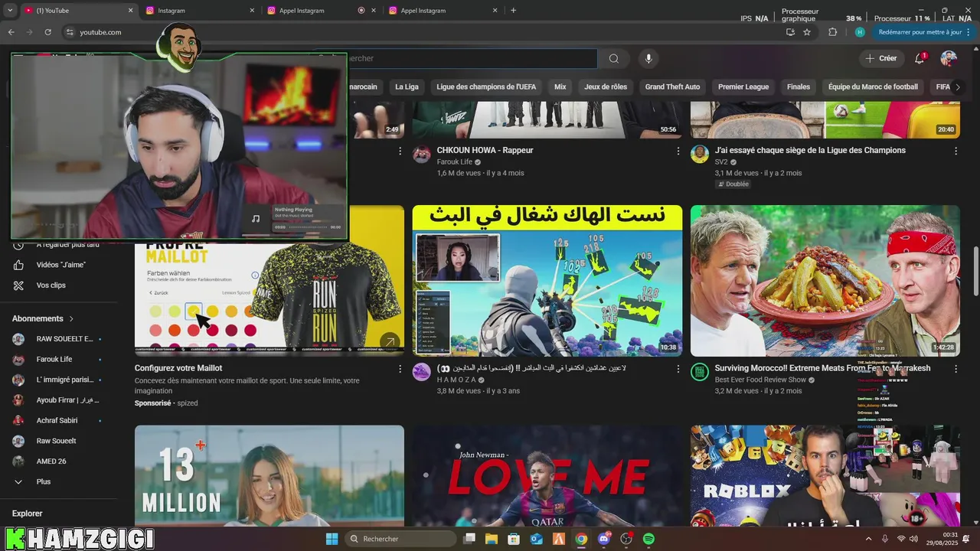
Task: Open the browser extensions puzzle icon
Action: point(833,32)
